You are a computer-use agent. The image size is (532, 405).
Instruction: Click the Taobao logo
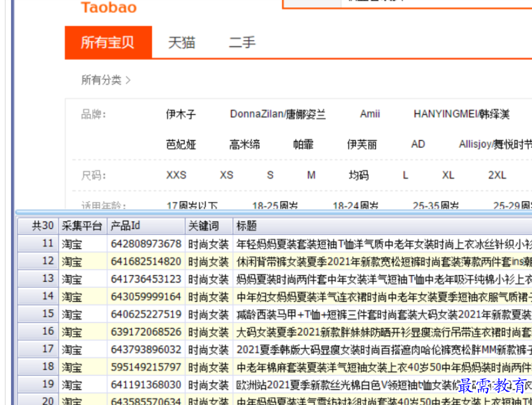click(x=109, y=7)
